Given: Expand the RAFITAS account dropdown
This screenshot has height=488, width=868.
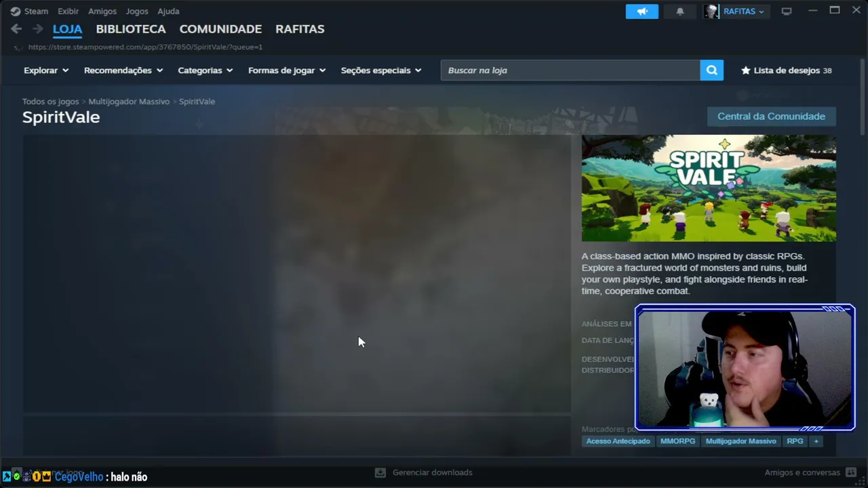Looking at the screenshot, I should coord(744,12).
